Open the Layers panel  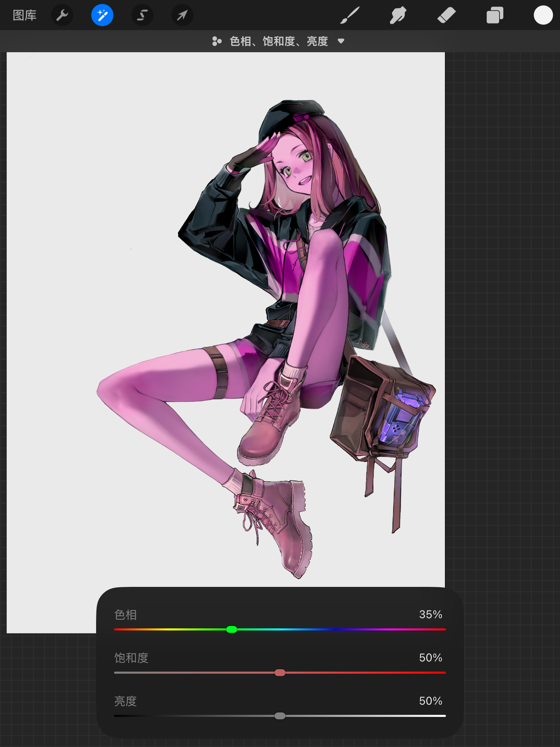[495, 15]
